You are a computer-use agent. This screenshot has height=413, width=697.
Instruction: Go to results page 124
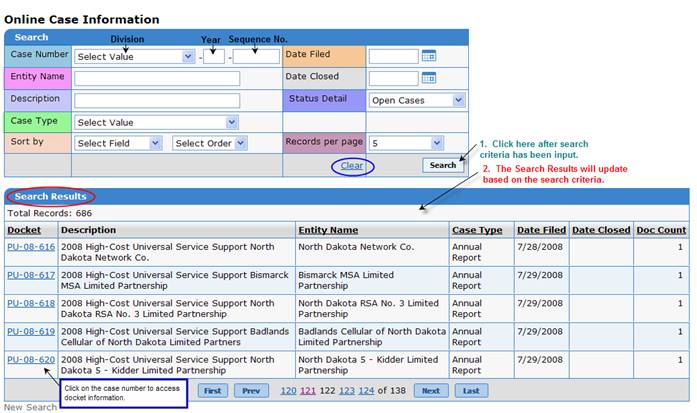(366, 391)
